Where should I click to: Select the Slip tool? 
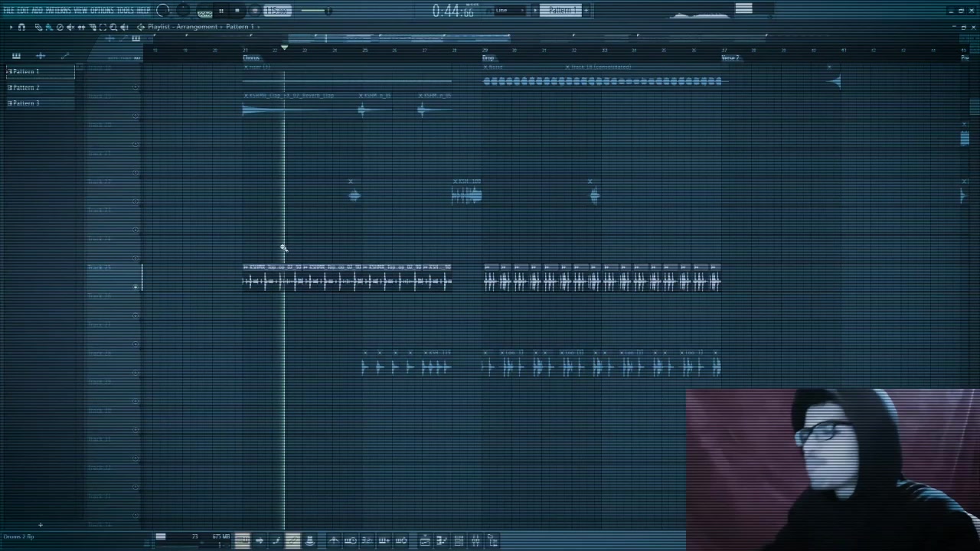tap(81, 27)
